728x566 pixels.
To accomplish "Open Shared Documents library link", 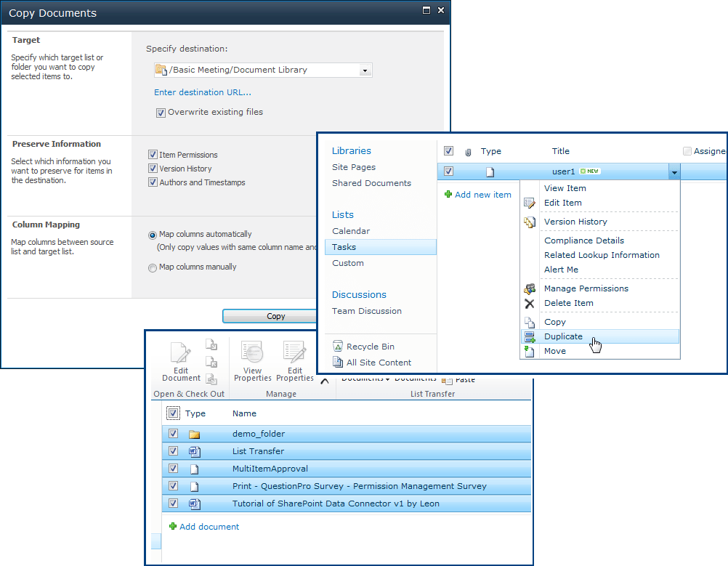I will (371, 183).
